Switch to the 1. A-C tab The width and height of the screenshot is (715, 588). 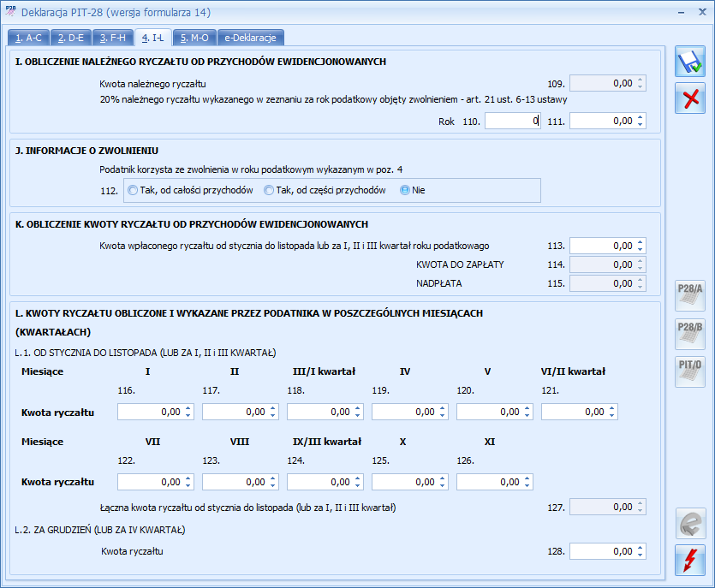(29, 38)
